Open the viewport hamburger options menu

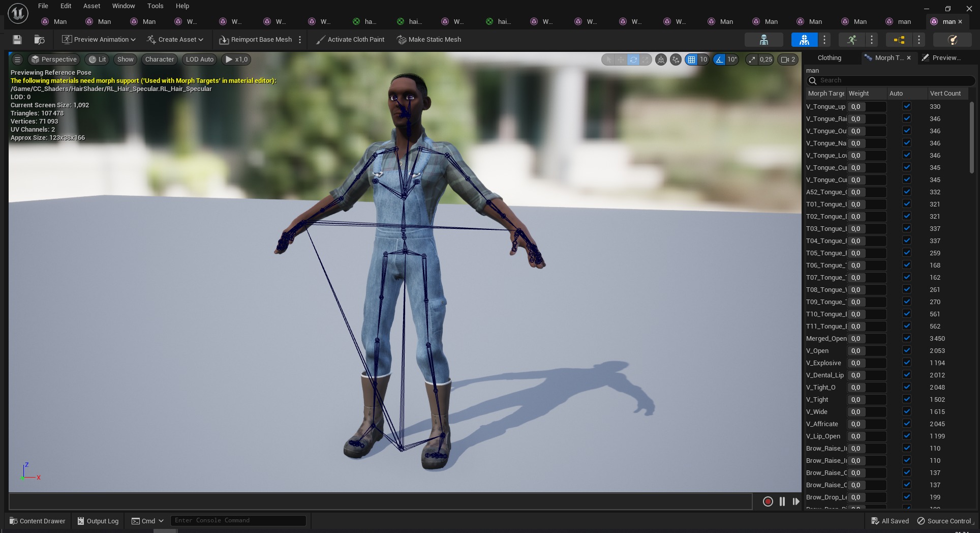(x=17, y=60)
